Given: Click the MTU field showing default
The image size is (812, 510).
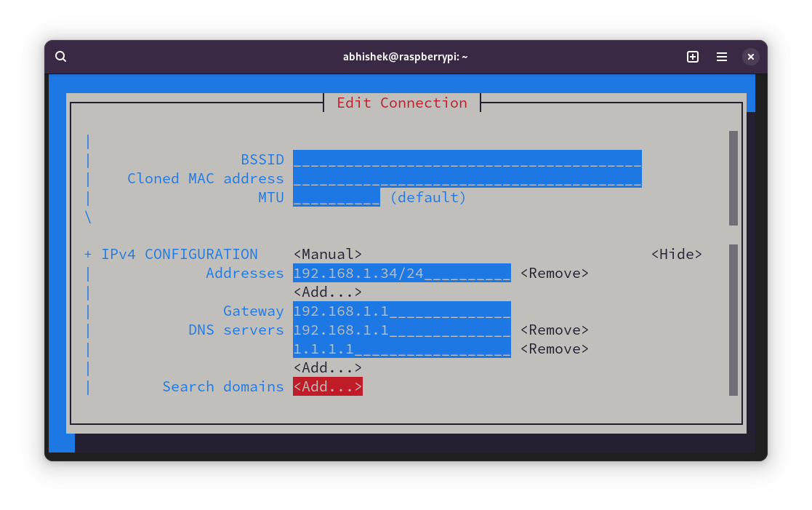Looking at the screenshot, I should pos(336,197).
